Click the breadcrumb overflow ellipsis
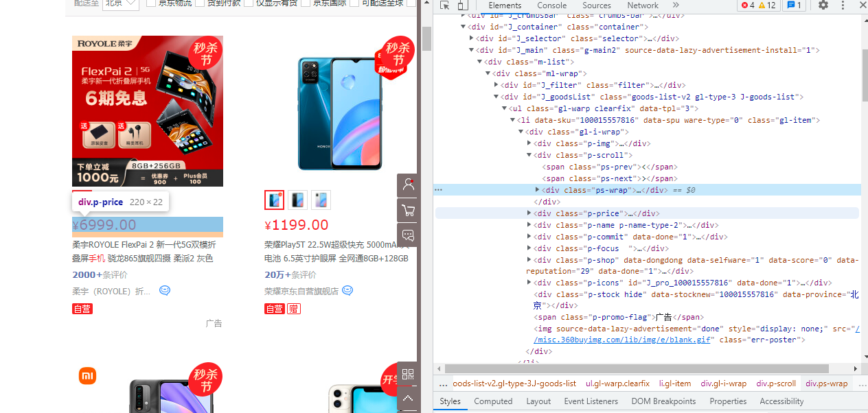868x413 pixels. tap(443, 383)
